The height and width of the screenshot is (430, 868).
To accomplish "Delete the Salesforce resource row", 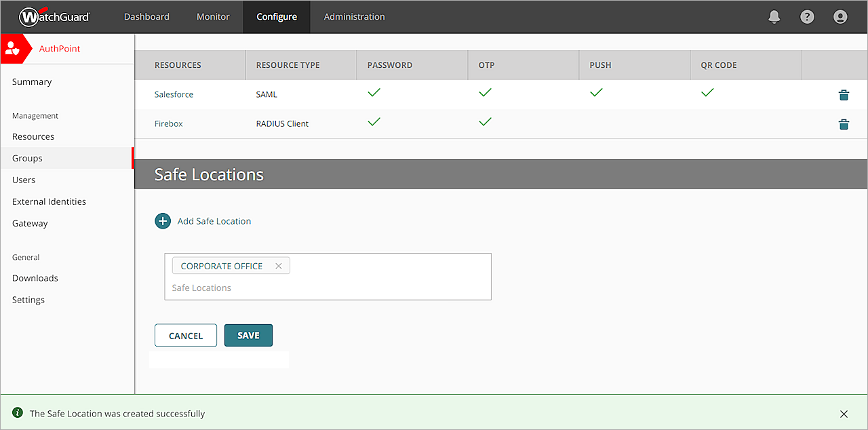I will [x=844, y=95].
